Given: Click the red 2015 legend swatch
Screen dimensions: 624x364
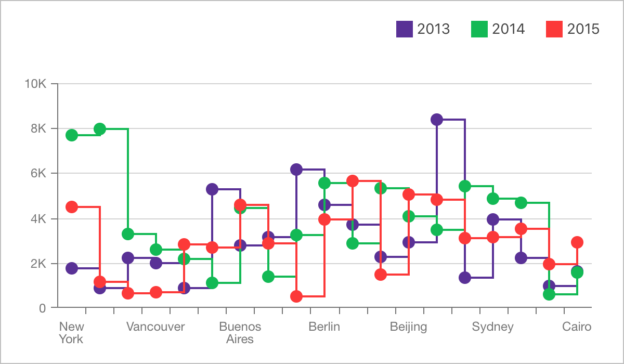Looking at the screenshot, I should pyautogui.click(x=554, y=29).
